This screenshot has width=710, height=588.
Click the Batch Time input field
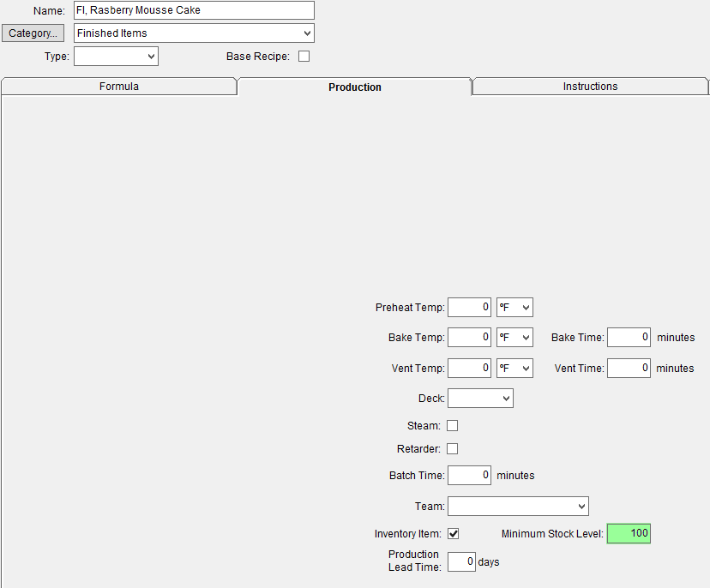coord(469,475)
